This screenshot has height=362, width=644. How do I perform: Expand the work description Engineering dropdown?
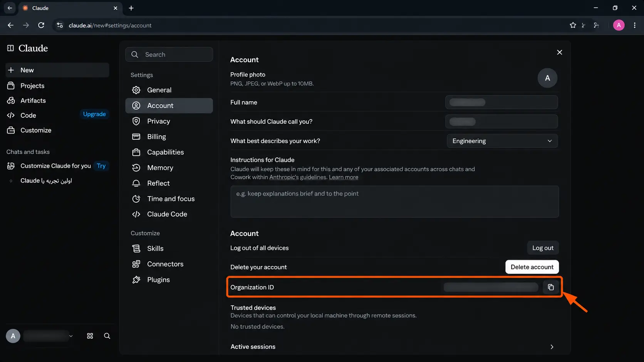tap(502, 141)
